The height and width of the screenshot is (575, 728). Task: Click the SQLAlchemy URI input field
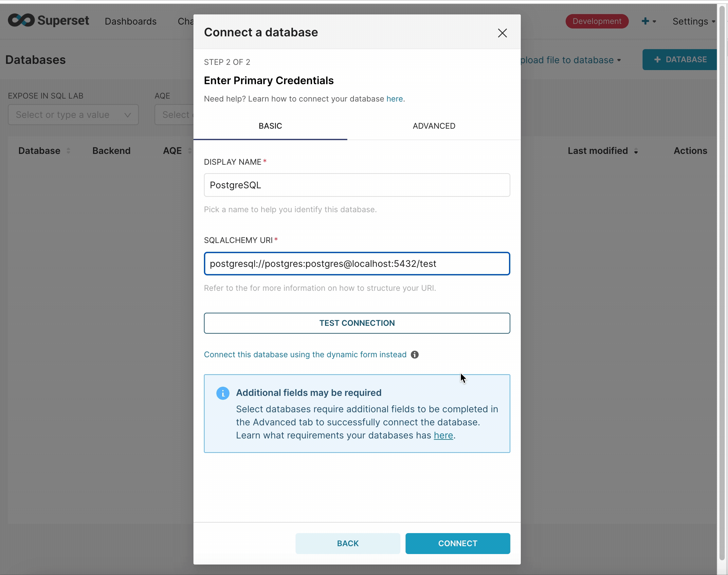click(357, 264)
